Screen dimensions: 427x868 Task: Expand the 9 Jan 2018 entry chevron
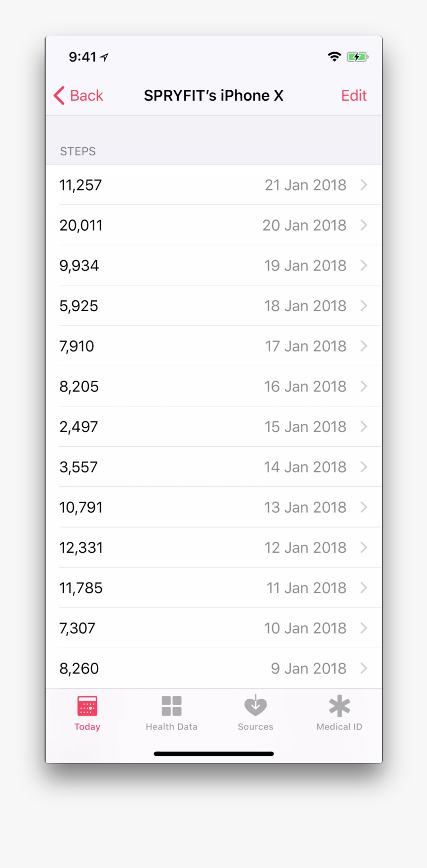(364, 668)
